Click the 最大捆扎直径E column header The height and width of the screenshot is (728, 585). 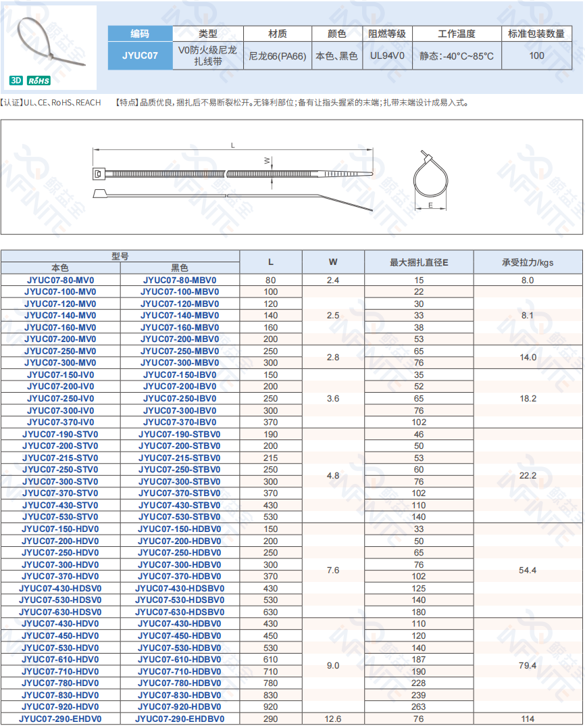pos(419,262)
